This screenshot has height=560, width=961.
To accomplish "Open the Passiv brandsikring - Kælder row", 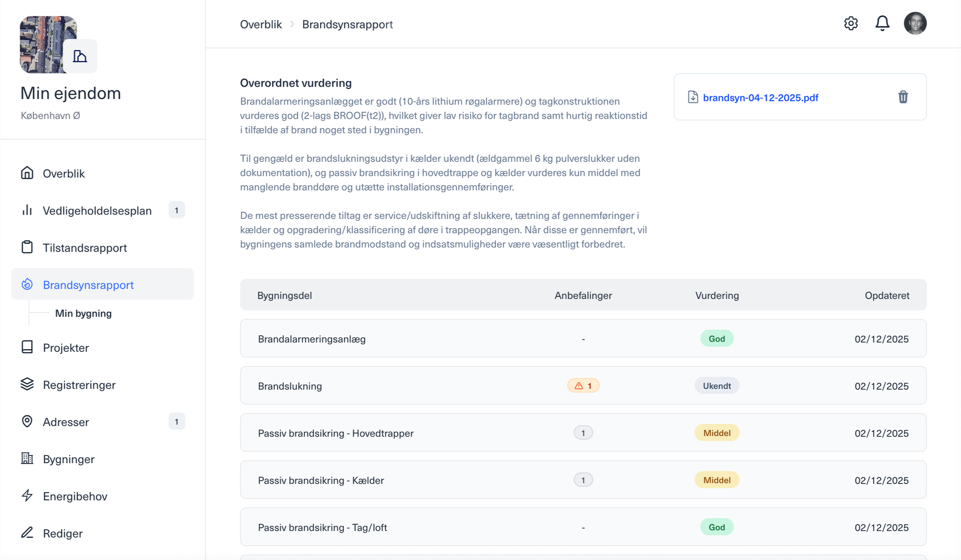I will [583, 480].
